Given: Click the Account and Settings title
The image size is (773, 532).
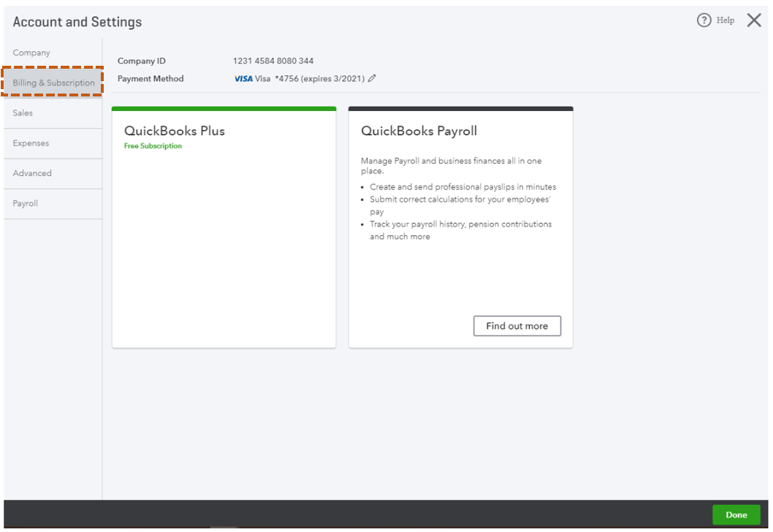Looking at the screenshot, I should [x=77, y=22].
